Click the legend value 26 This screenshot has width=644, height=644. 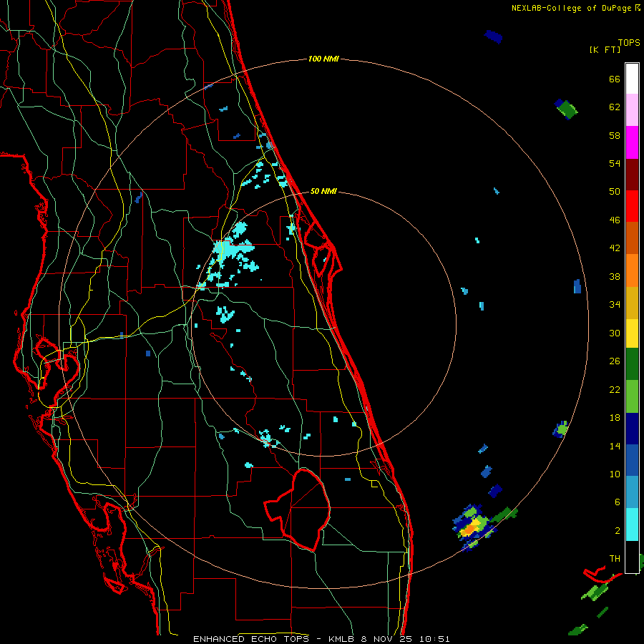[x=615, y=361]
